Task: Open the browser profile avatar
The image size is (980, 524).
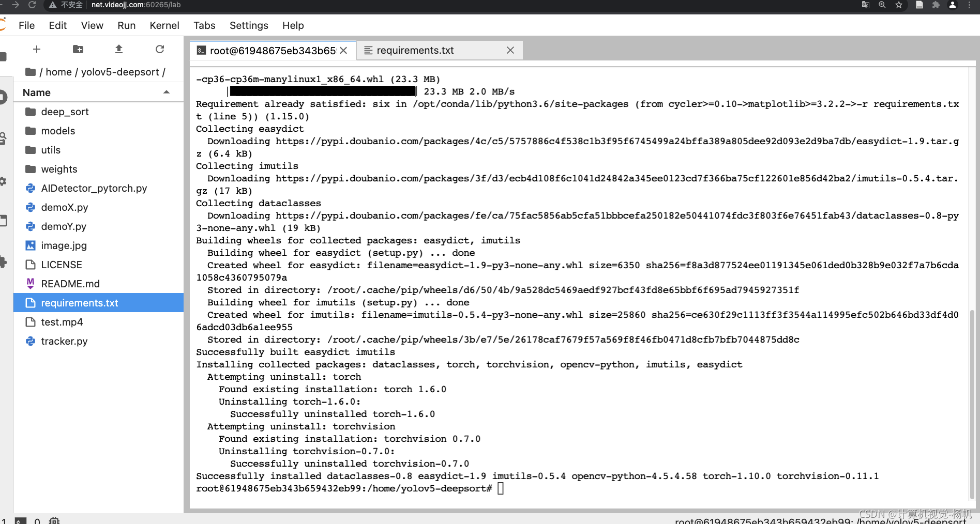Action: [953, 5]
